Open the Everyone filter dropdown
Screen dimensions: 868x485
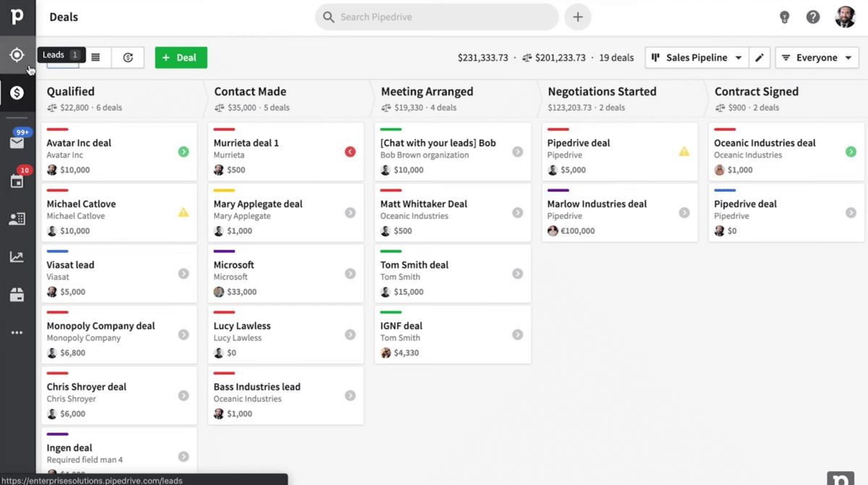click(x=817, y=57)
